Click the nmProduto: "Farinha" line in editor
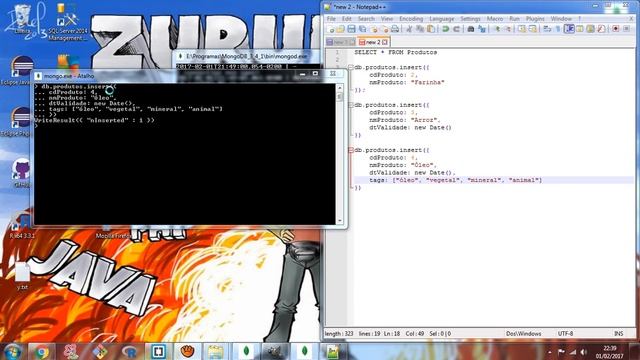Screen dimensions: 640x360 pos(407,82)
